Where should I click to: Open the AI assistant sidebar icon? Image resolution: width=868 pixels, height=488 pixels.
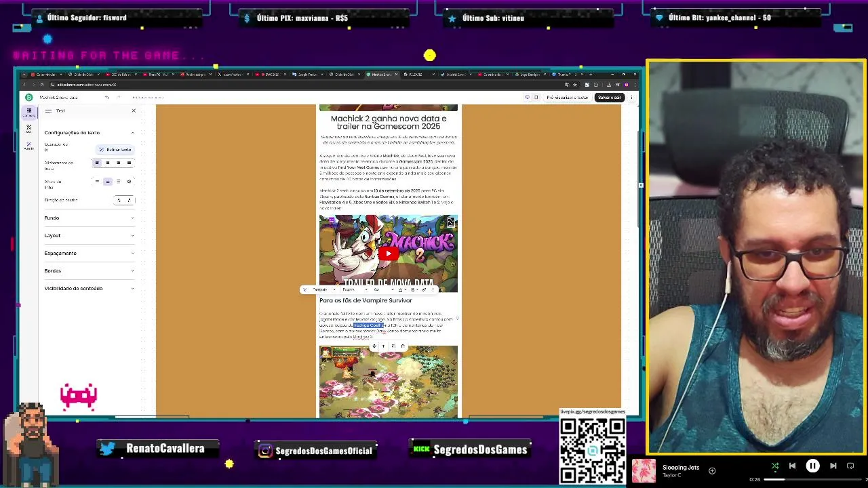(29, 146)
